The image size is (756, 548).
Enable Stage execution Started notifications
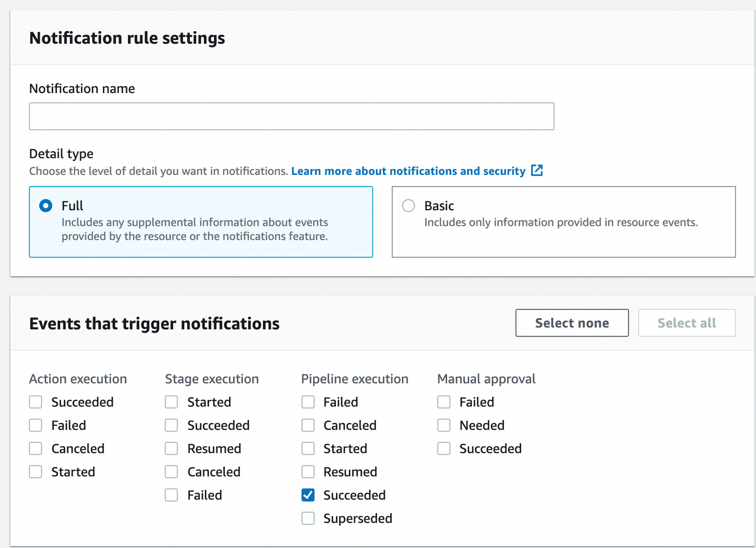coord(171,402)
